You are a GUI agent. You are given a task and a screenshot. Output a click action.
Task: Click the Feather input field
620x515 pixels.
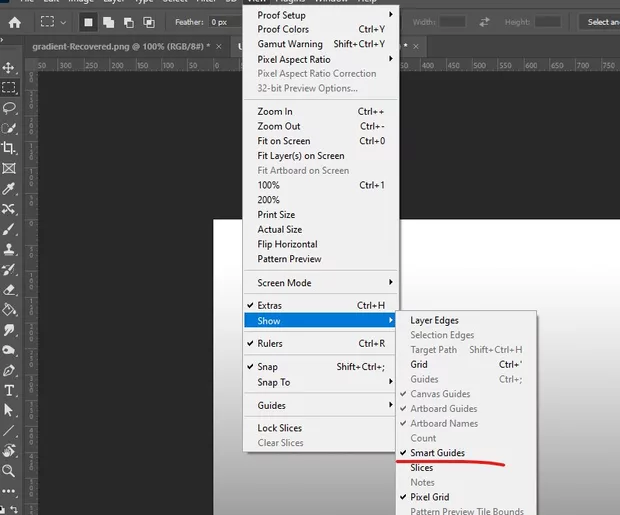(224, 22)
